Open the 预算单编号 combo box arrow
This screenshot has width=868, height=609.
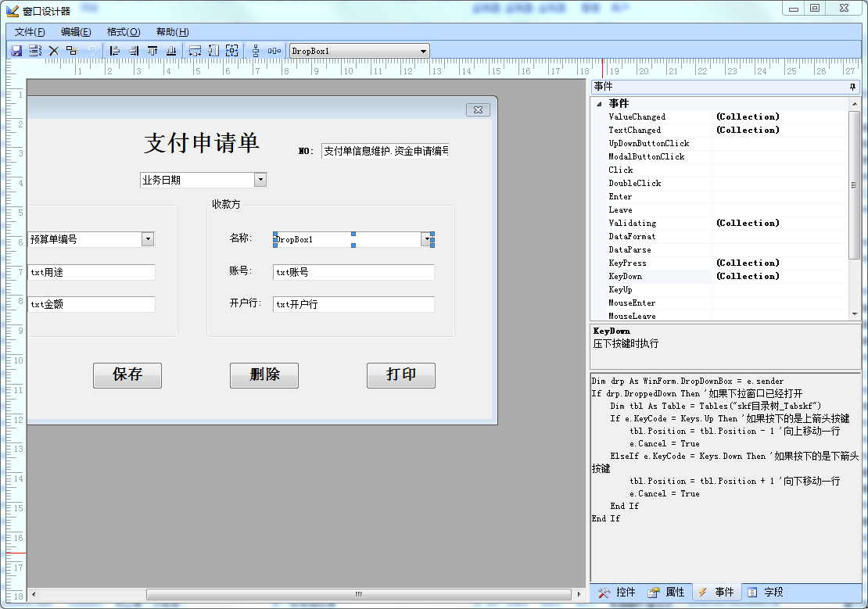(148, 239)
